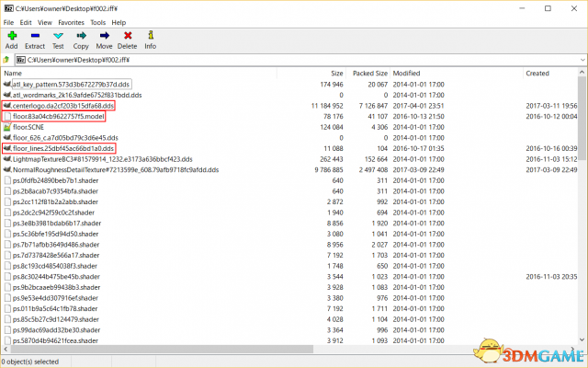Click the vertical scrollbar up arrow
Image resolution: width=588 pixels, height=368 pixels.
coord(582,72)
